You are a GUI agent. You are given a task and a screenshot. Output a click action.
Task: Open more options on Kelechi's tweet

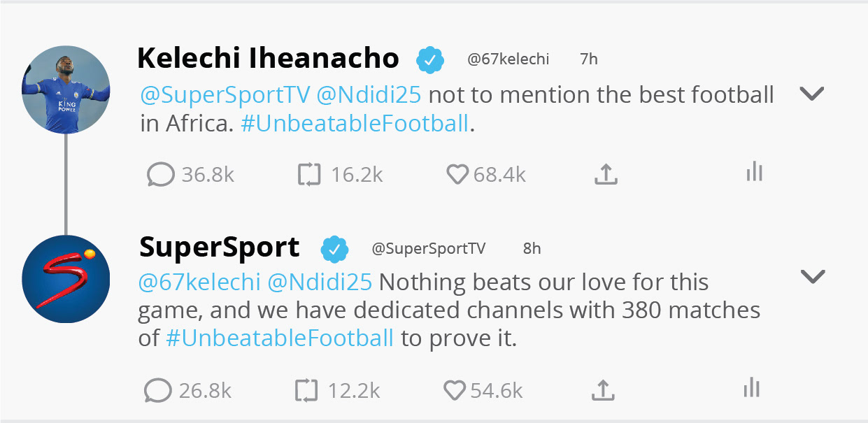point(812,94)
